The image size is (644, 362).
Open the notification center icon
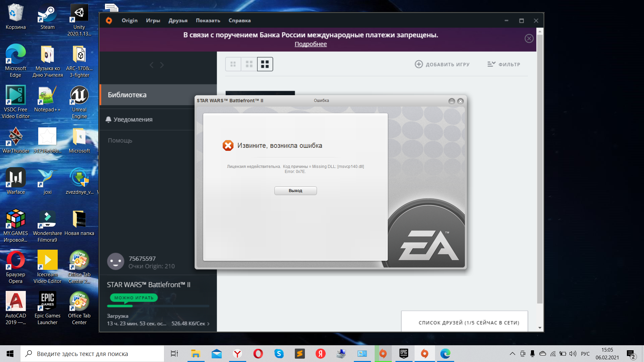pyautogui.click(x=631, y=354)
